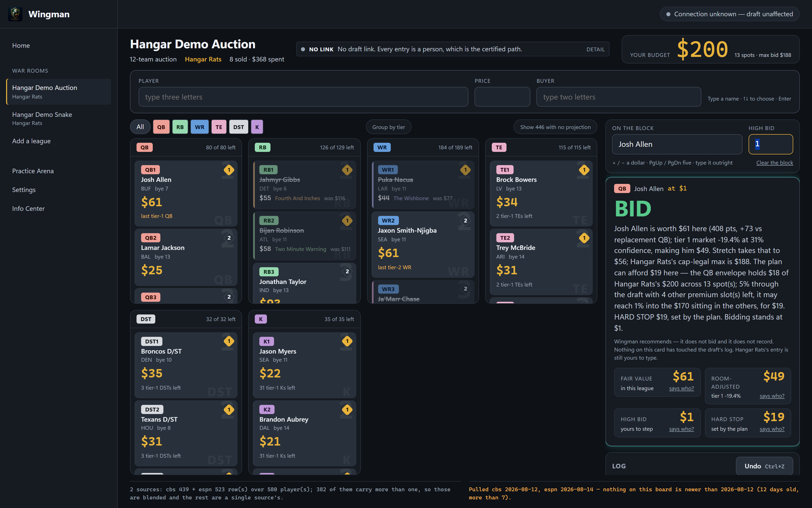
Task: Click the Wingman shield logo
Action: pyautogui.click(x=15, y=14)
